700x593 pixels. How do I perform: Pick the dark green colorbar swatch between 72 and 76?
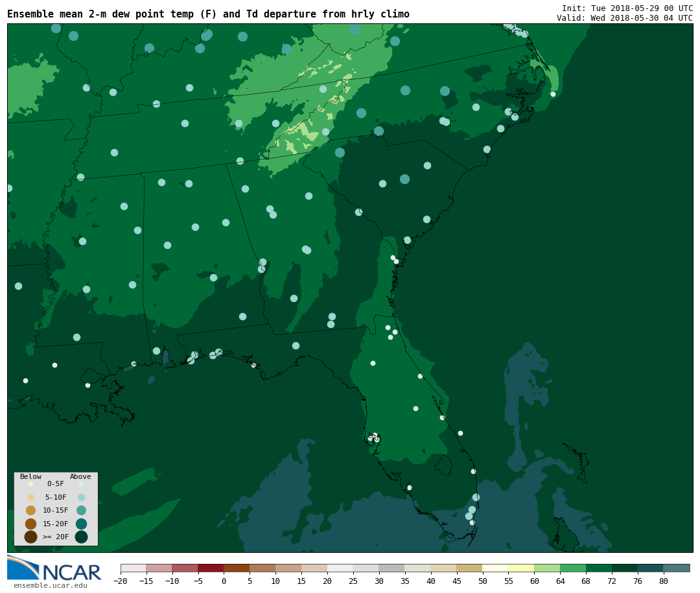point(625,568)
